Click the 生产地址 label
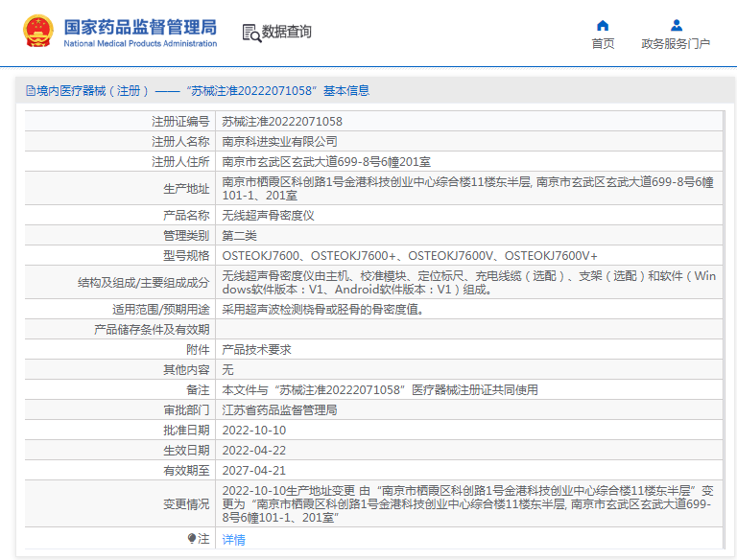The width and height of the screenshot is (737, 560). [x=186, y=189]
